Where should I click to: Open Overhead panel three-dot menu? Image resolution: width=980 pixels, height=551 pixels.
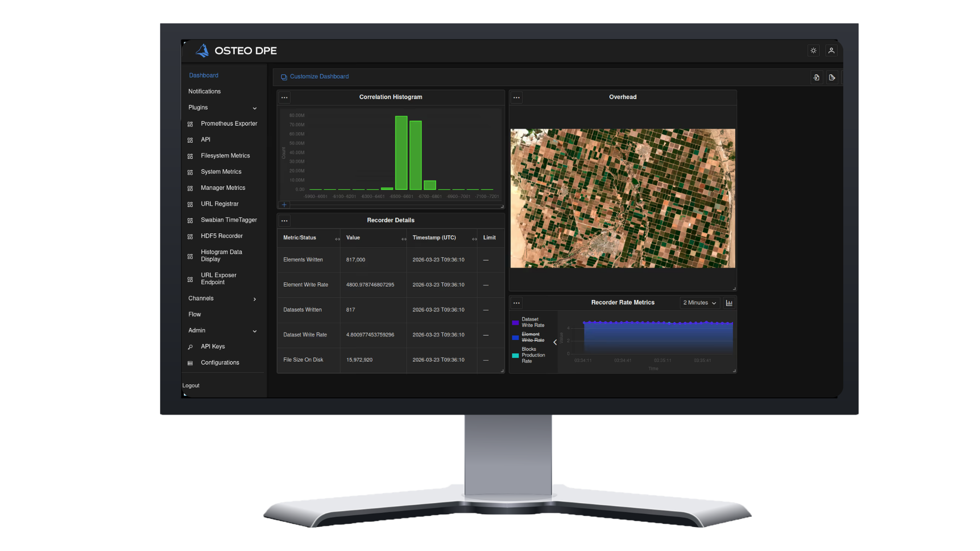[x=517, y=97]
